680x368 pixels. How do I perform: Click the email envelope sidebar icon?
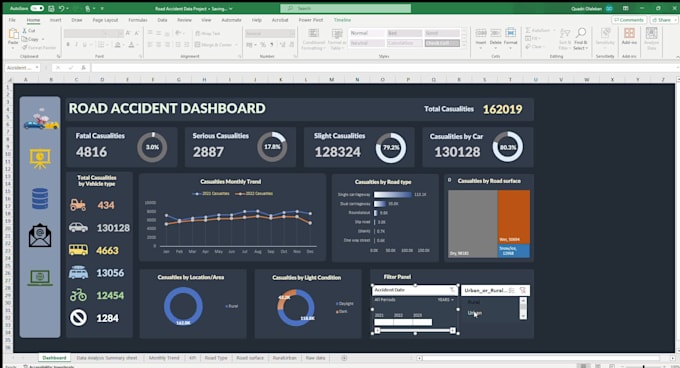coord(40,235)
